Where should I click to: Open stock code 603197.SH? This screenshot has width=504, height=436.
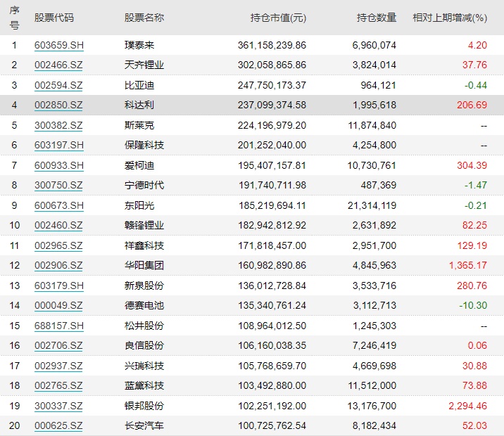(59, 145)
